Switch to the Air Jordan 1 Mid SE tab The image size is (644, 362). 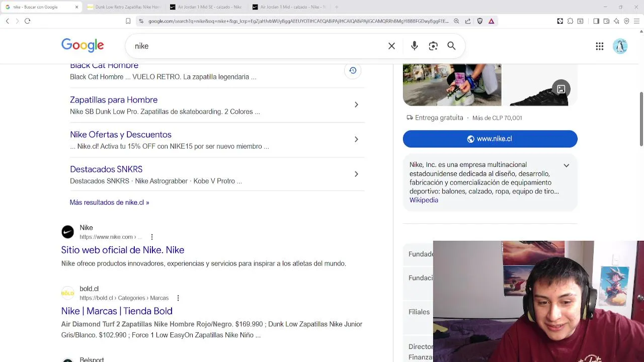(206, 7)
